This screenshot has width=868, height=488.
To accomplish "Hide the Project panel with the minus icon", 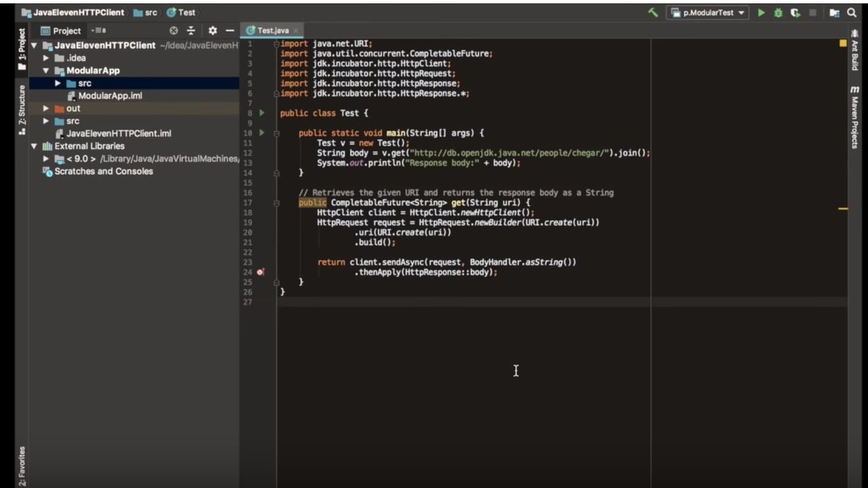I will 230,30.
